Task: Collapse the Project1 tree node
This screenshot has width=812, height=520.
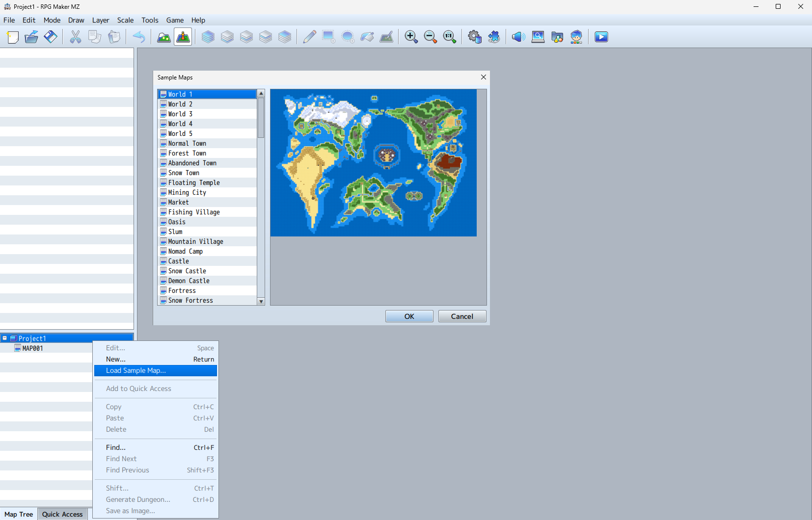Action: tap(5, 338)
